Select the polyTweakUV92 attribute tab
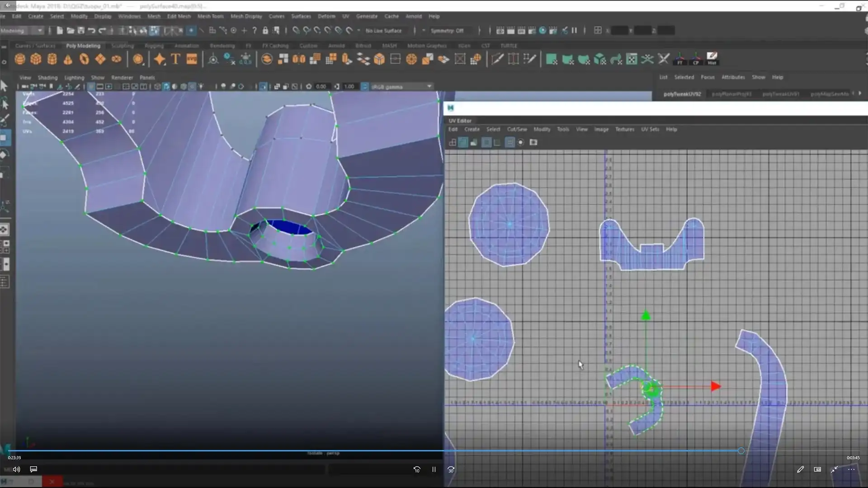Viewport: 868px width, 488px height. pyautogui.click(x=682, y=94)
